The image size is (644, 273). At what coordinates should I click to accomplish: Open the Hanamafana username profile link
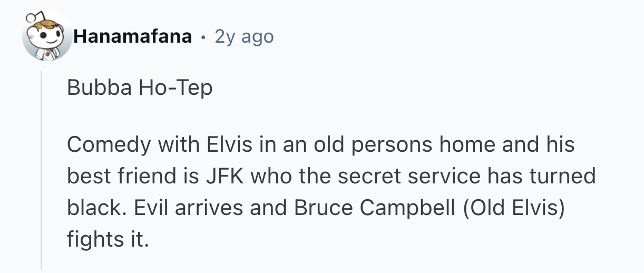click(132, 37)
